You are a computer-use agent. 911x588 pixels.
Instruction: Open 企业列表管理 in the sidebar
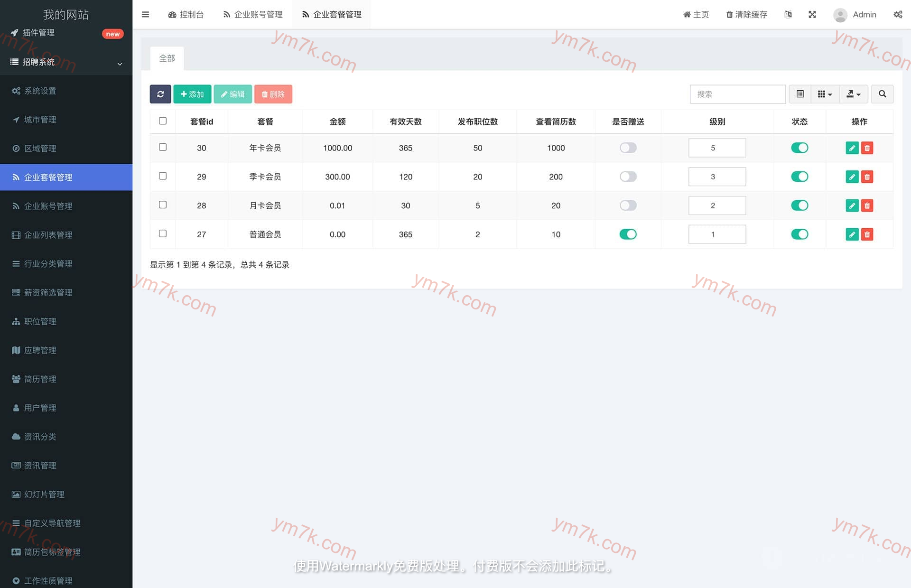66,235
